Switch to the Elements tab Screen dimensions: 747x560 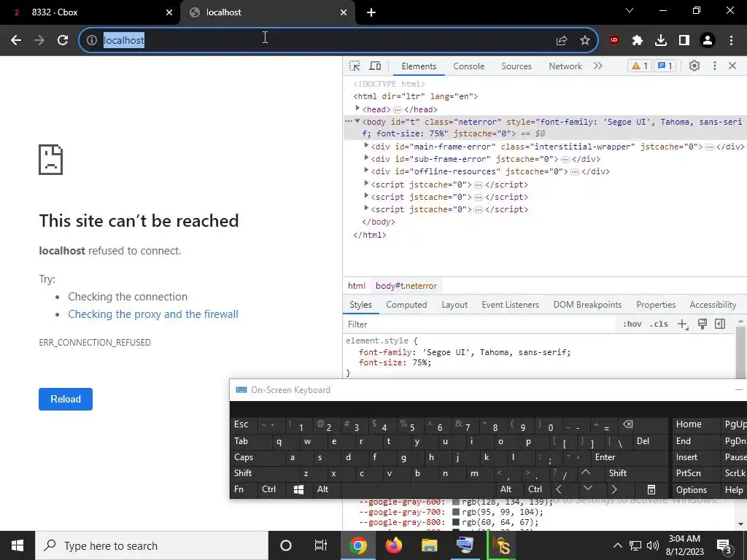click(x=419, y=66)
